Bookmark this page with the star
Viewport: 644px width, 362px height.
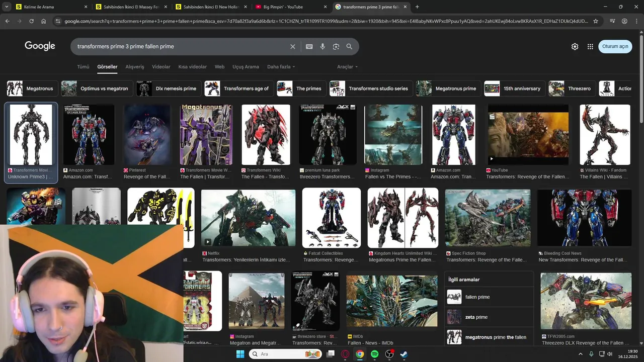[x=596, y=21]
